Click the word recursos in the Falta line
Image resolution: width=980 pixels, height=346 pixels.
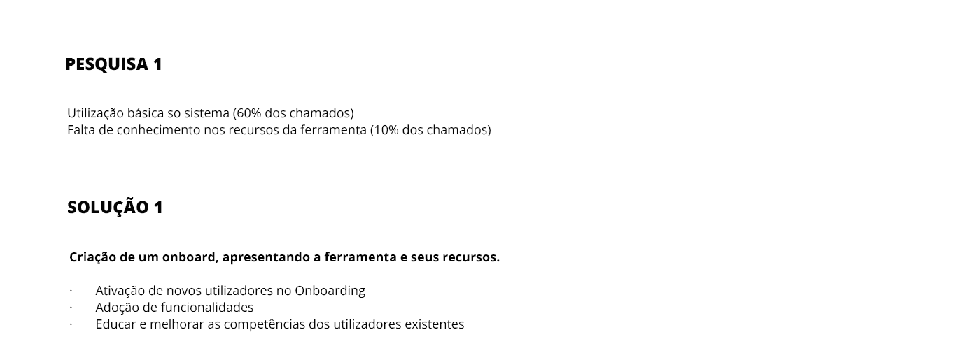click(x=253, y=130)
